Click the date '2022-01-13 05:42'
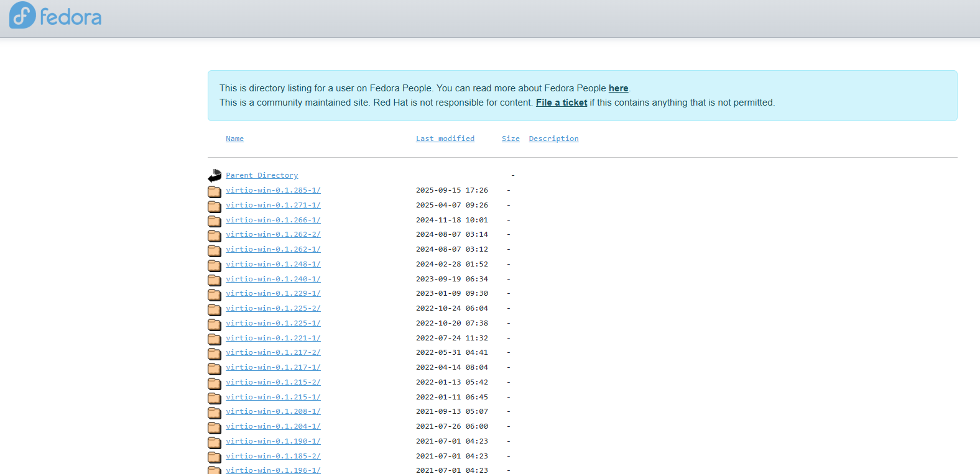 coord(452,382)
